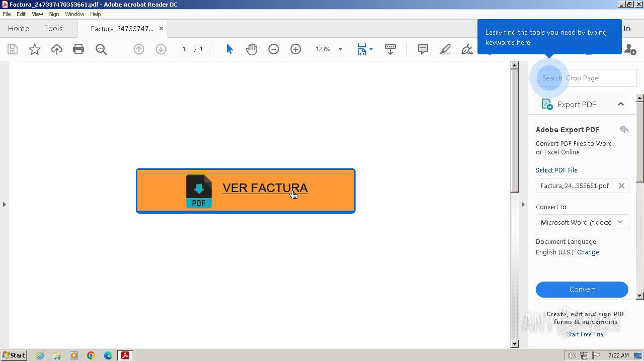Open the Sign pen tool

[x=467, y=49]
